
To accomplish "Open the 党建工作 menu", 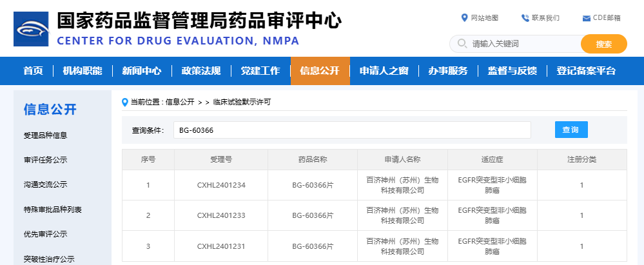I will click(260, 71).
